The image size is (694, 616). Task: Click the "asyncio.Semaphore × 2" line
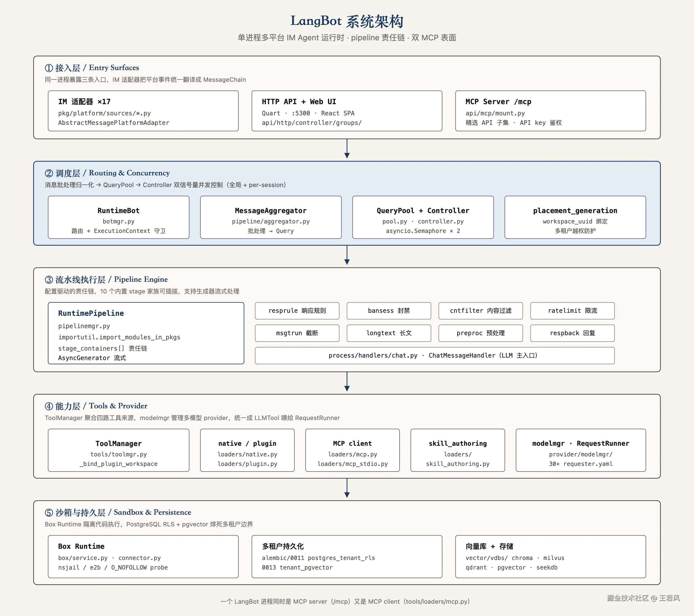[x=423, y=231]
